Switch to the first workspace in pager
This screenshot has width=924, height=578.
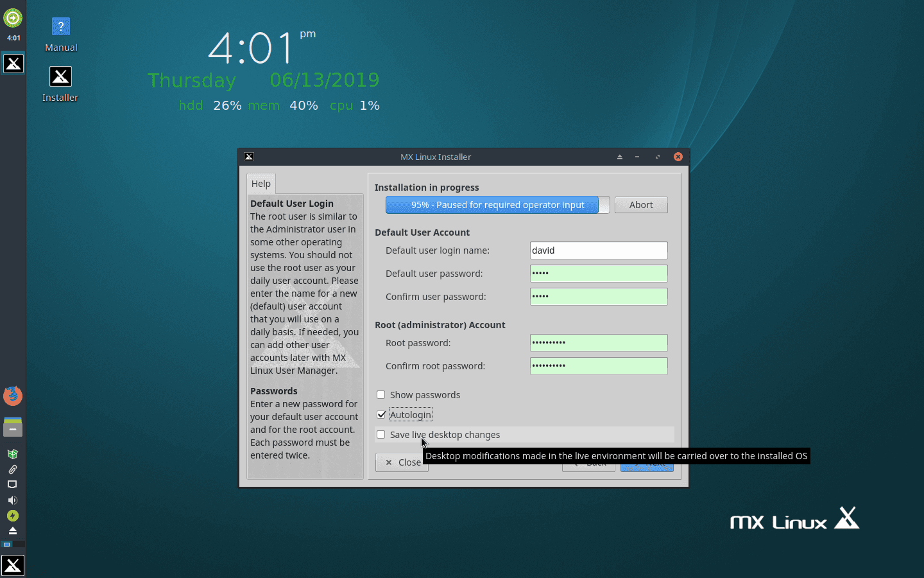[7, 544]
